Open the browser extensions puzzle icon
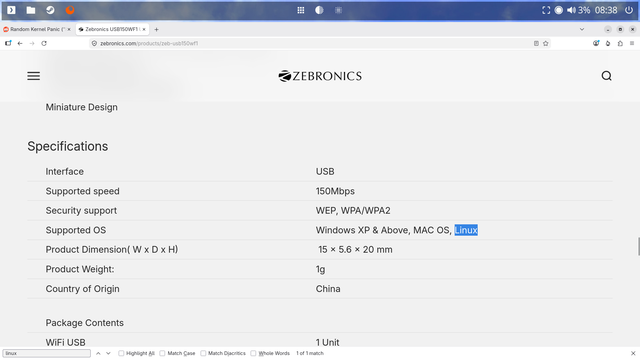 620,43
